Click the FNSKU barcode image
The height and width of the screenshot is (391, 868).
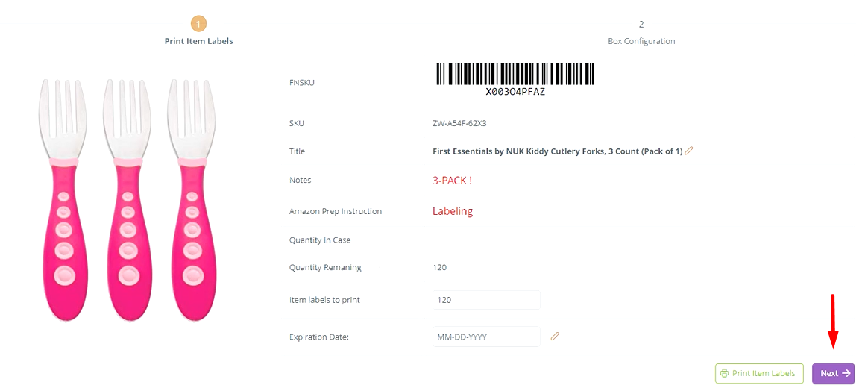click(x=515, y=74)
